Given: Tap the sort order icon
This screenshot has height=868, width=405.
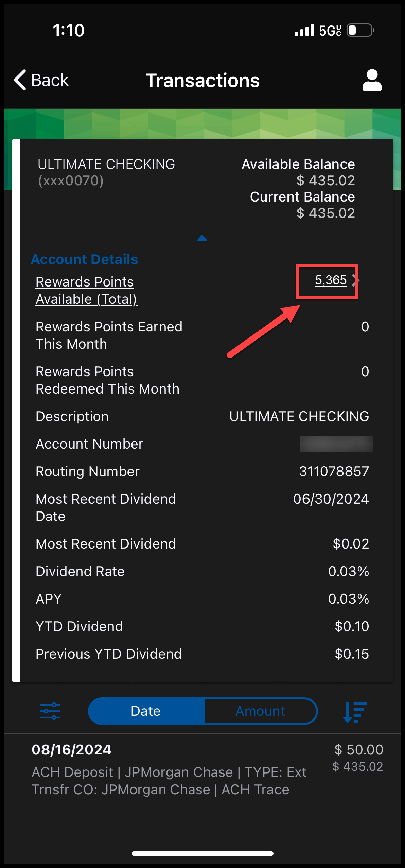Looking at the screenshot, I should pos(355,712).
